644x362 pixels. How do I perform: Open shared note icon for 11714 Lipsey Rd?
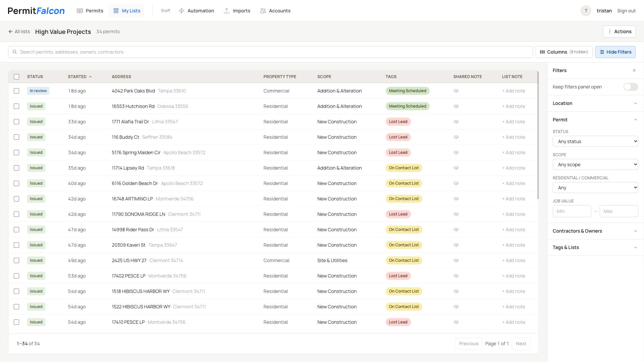pyautogui.click(x=456, y=168)
